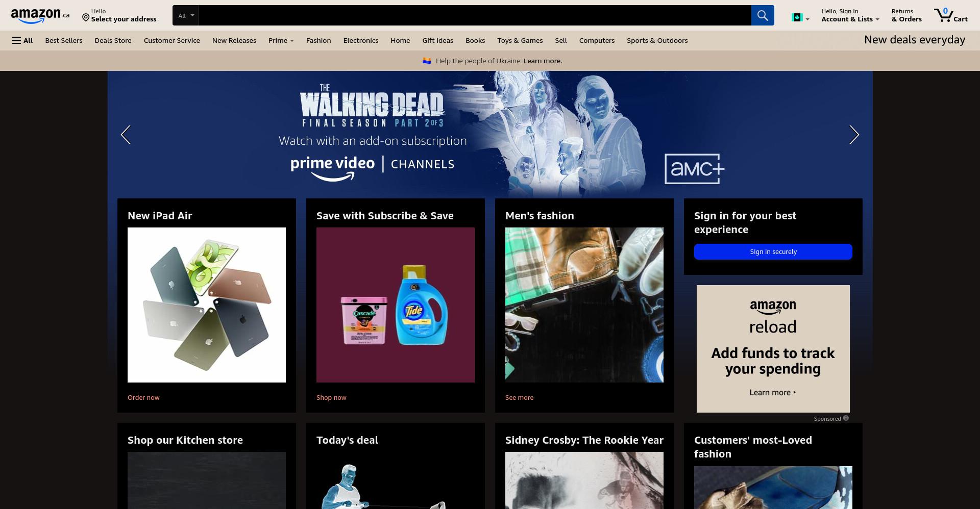
Task: Open Deals Store in navigation
Action: [113, 40]
